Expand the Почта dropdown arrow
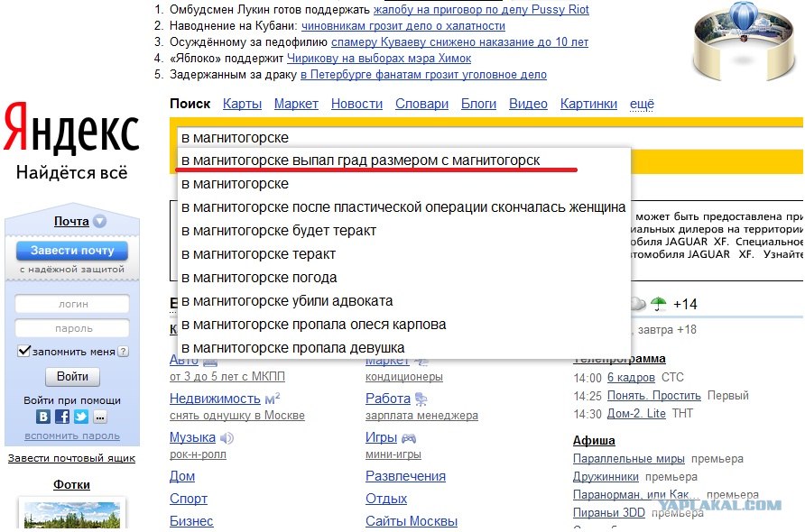The width and height of the screenshot is (805, 532). click(99, 221)
